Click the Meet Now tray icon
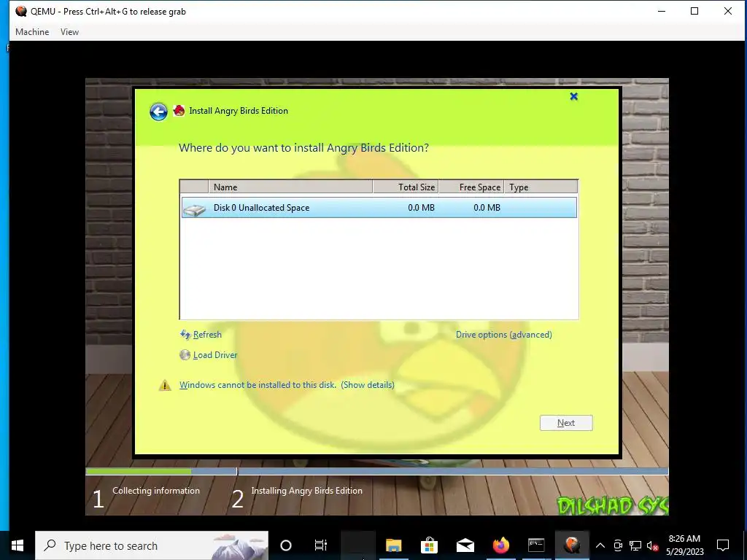747x560 pixels. point(618,545)
